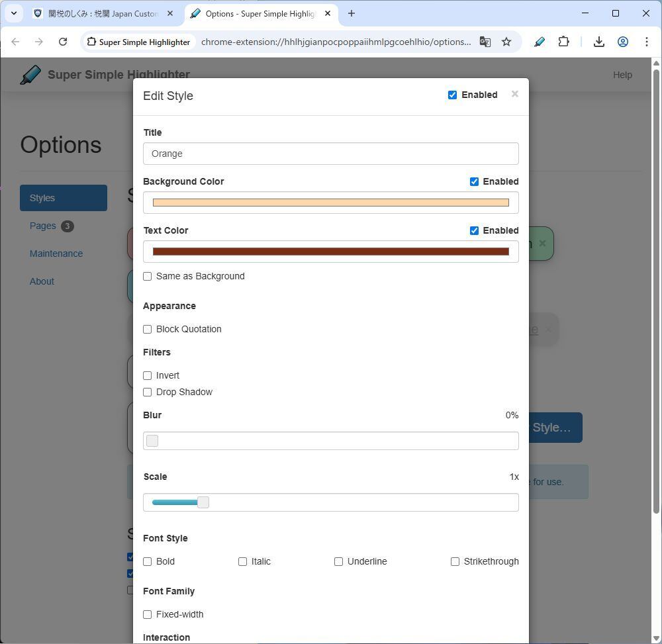Close the Japan Customs tab

pyautogui.click(x=170, y=13)
